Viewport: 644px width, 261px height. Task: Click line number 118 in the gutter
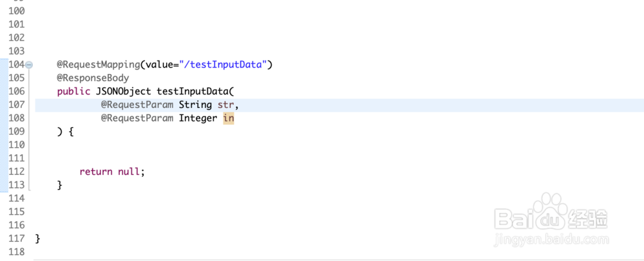(x=16, y=253)
